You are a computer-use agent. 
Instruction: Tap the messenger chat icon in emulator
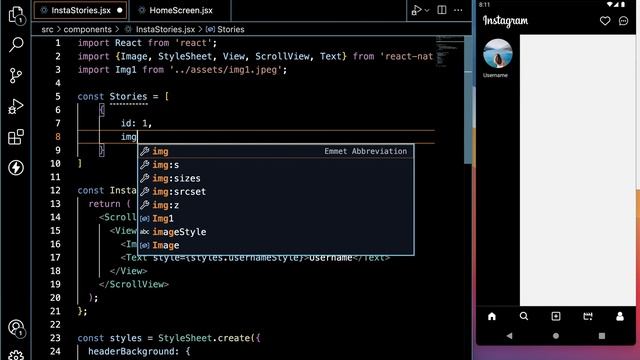(x=623, y=21)
